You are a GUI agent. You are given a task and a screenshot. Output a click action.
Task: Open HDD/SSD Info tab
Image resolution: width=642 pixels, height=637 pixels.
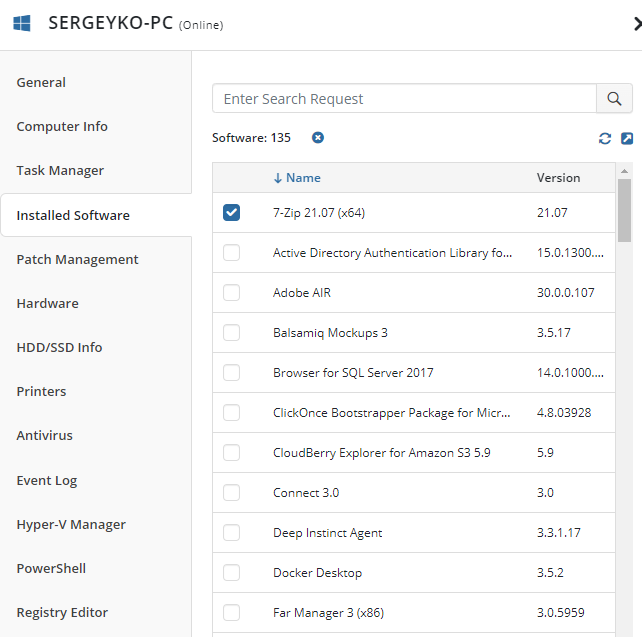[x=59, y=348]
